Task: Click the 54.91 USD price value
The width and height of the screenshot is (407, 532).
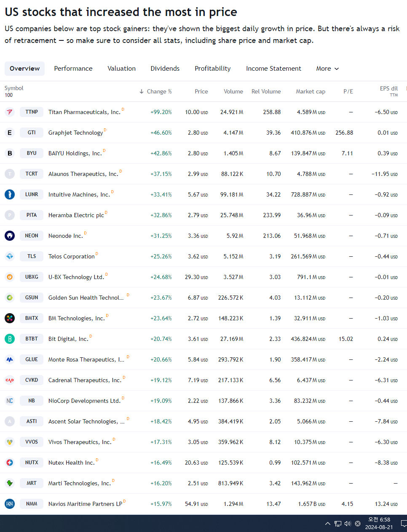Action: tap(196, 504)
